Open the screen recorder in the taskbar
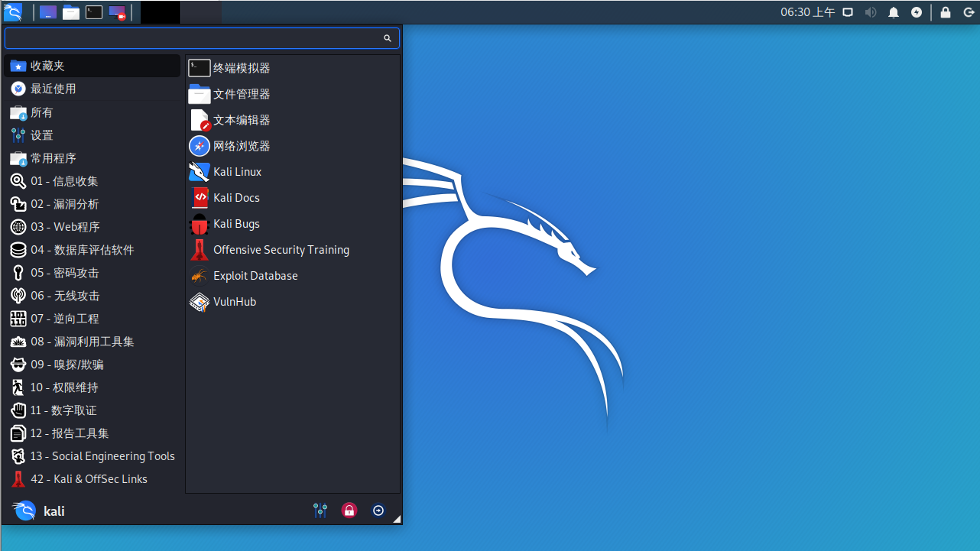 (848, 12)
